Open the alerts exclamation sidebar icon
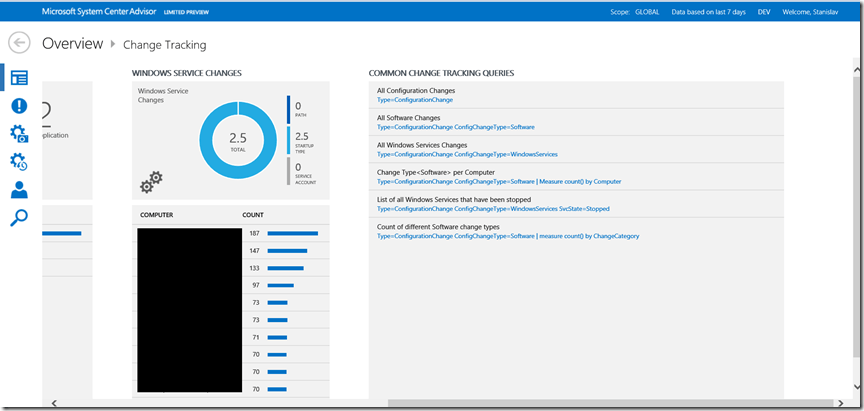 pos(18,106)
